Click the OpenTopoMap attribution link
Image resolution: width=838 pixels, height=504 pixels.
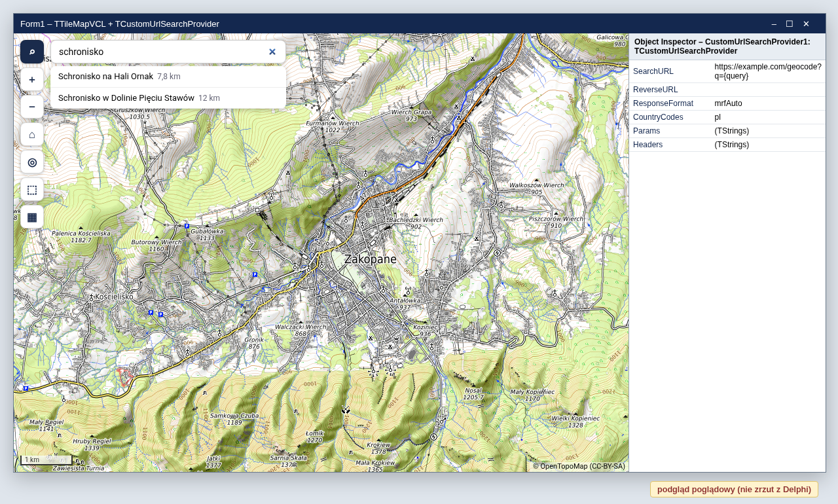click(x=579, y=466)
